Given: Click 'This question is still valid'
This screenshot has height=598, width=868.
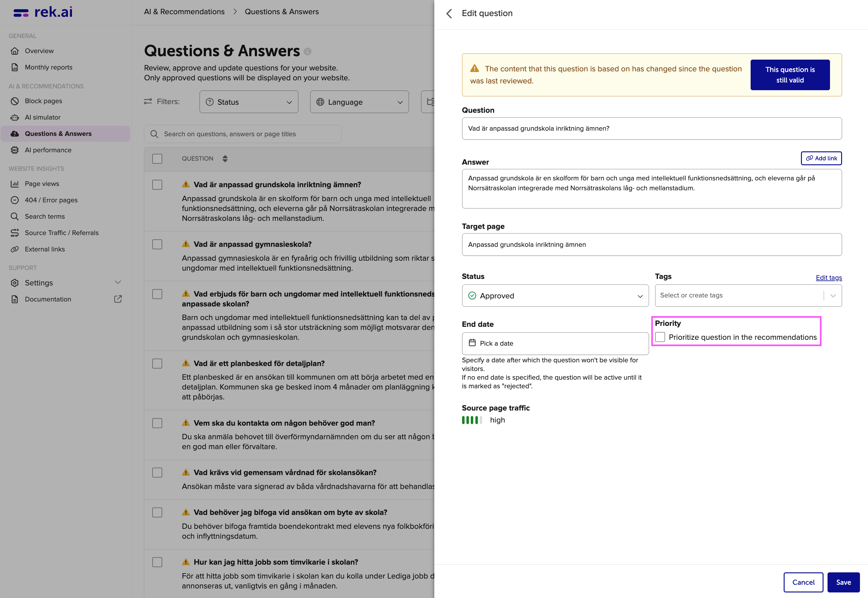Looking at the screenshot, I should 790,74.
